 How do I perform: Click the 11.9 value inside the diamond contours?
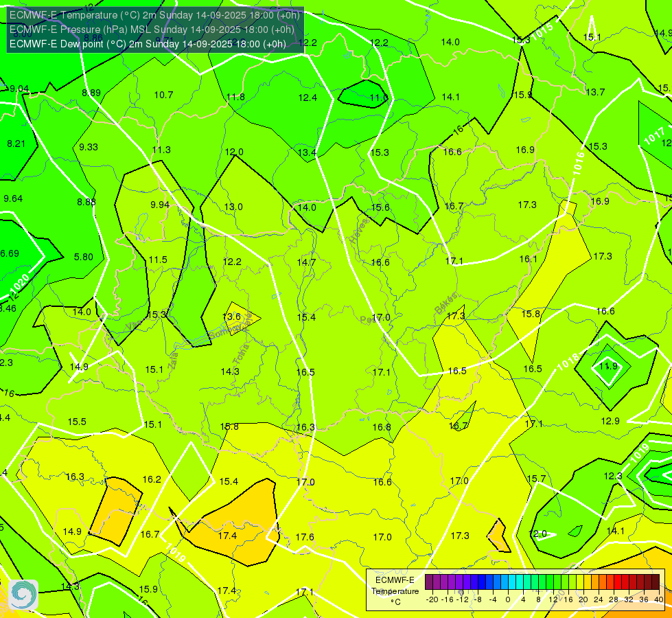[608, 366]
